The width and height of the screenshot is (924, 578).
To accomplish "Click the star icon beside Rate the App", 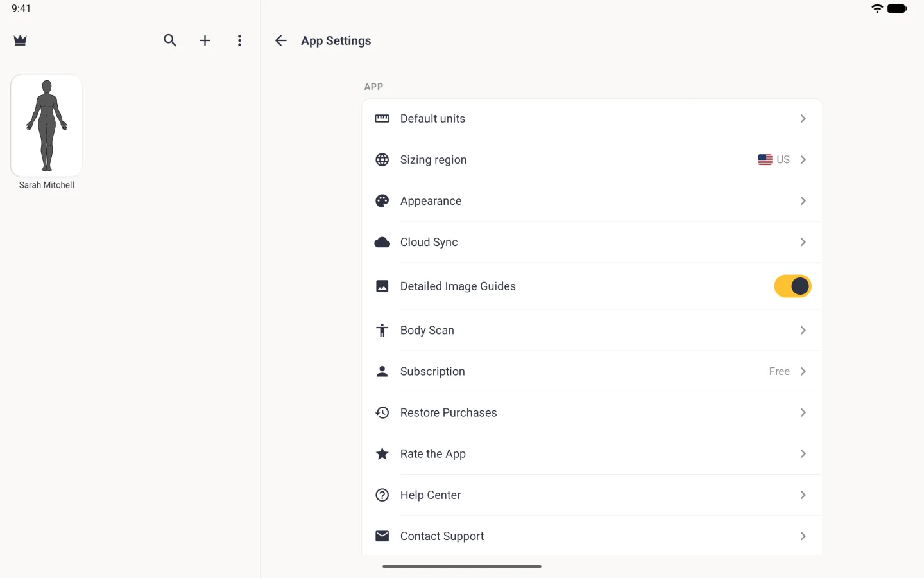I will tap(382, 453).
